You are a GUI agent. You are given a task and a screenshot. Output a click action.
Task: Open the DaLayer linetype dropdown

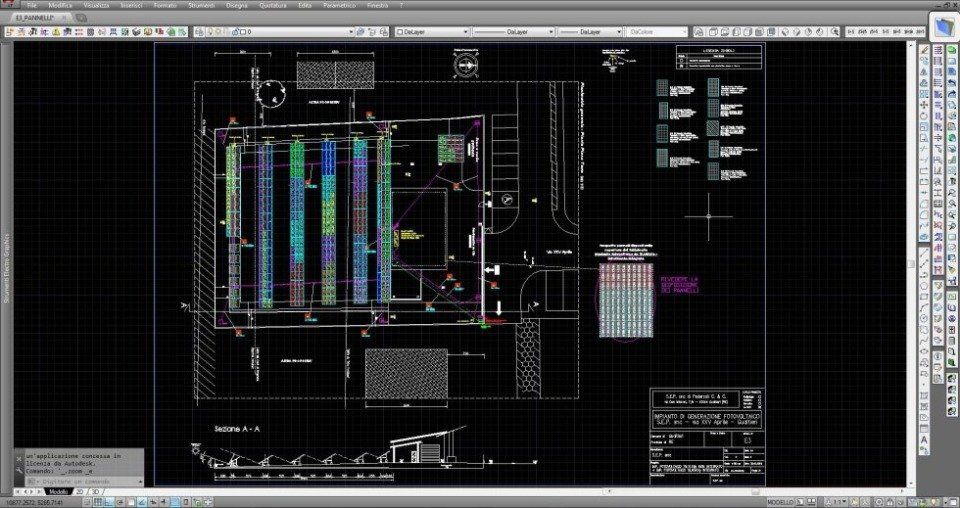click(514, 31)
